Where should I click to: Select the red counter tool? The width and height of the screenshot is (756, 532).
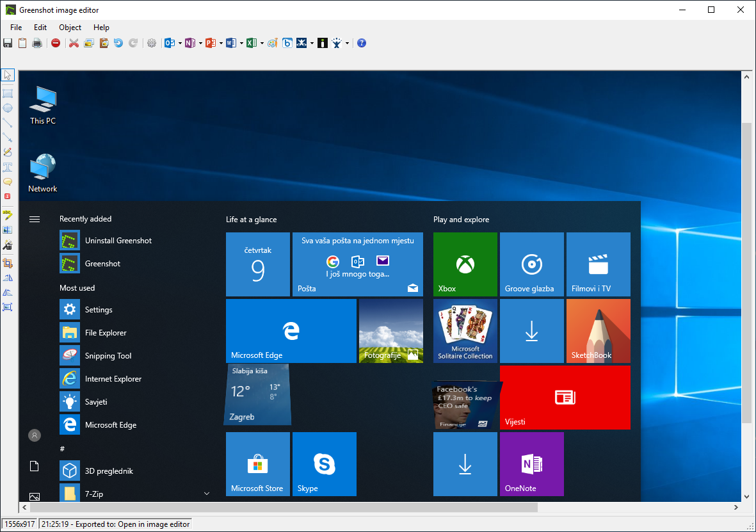tap(8, 197)
